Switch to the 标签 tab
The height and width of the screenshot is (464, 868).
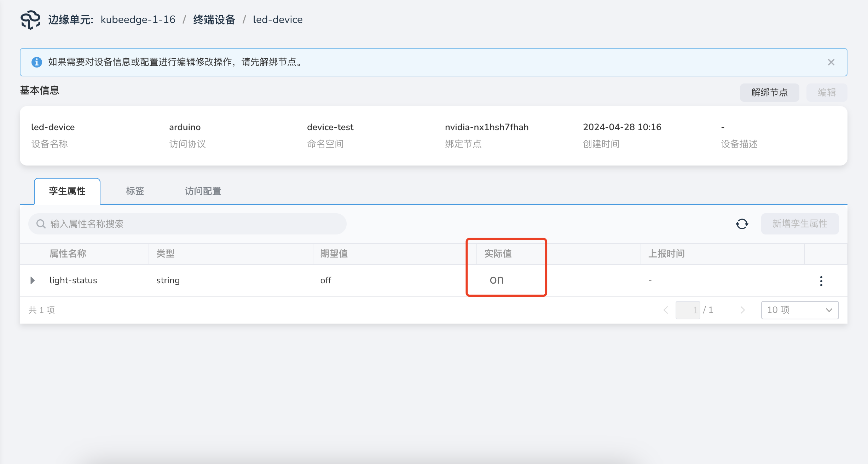pos(135,191)
